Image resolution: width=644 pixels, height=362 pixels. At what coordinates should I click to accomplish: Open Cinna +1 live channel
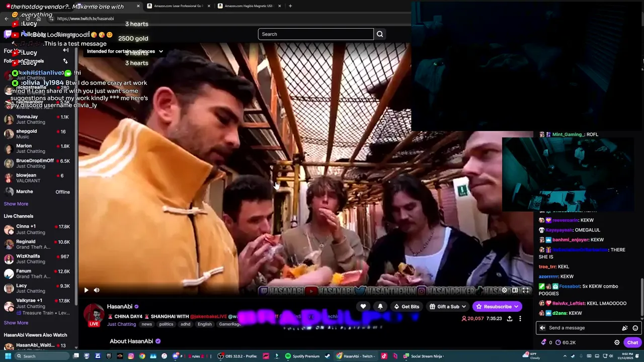click(38, 230)
